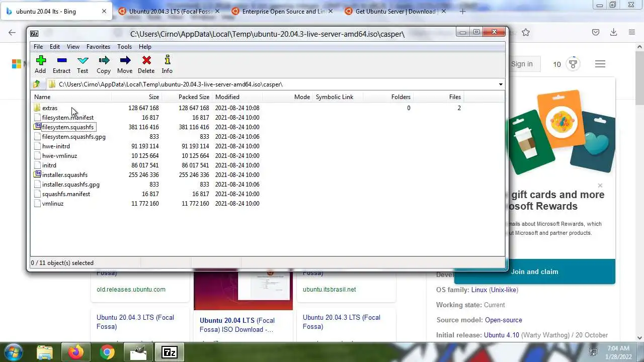Close the rewards popup with X
The image size is (644, 362).
[600, 186]
